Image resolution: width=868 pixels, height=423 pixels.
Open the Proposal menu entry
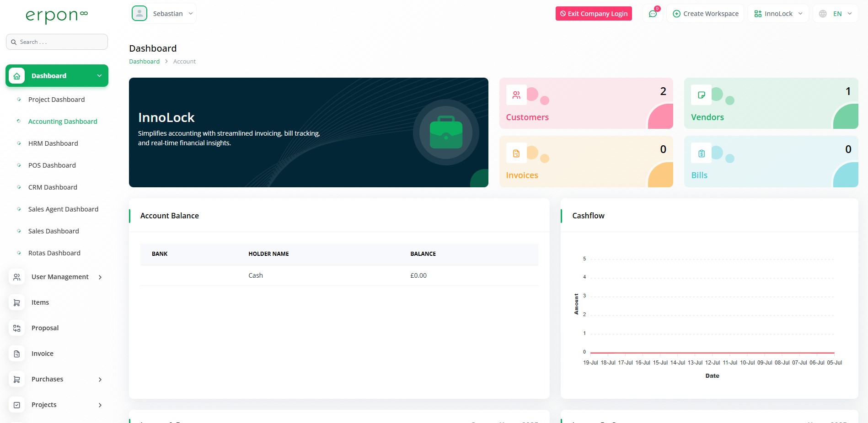[x=45, y=328]
